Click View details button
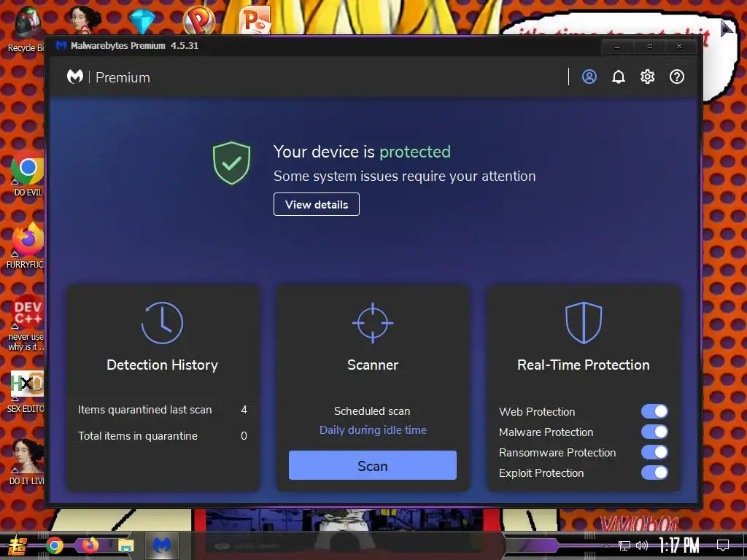Image resolution: width=747 pixels, height=560 pixels. pyautogui.click(x=317, y=204)
